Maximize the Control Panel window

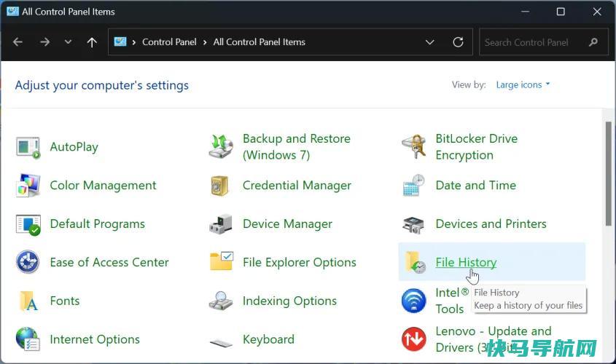click(561, 12)
